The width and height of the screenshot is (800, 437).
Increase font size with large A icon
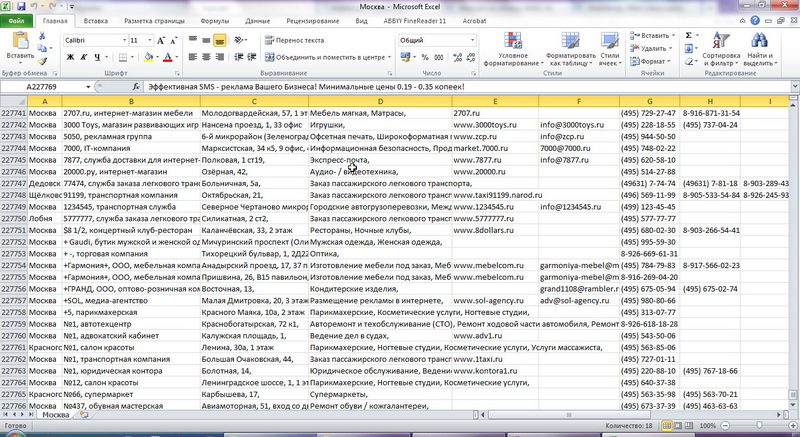pos(161,40)
